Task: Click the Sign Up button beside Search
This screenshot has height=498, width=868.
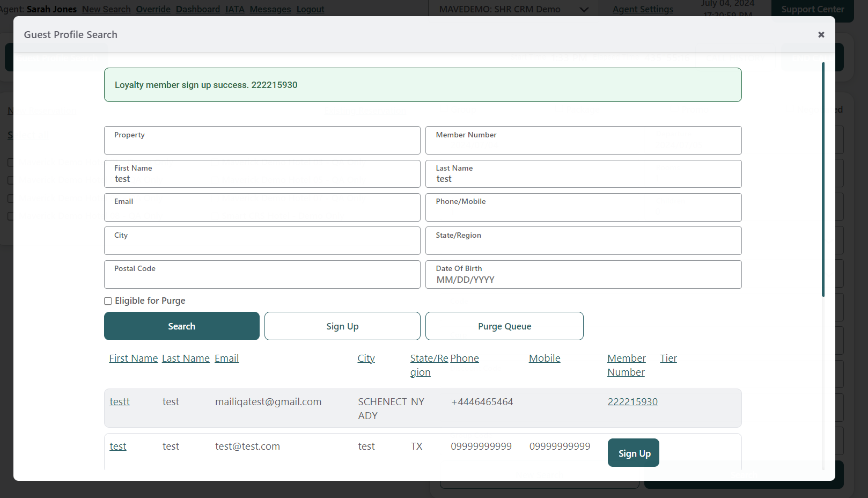Action: (342, 326)
